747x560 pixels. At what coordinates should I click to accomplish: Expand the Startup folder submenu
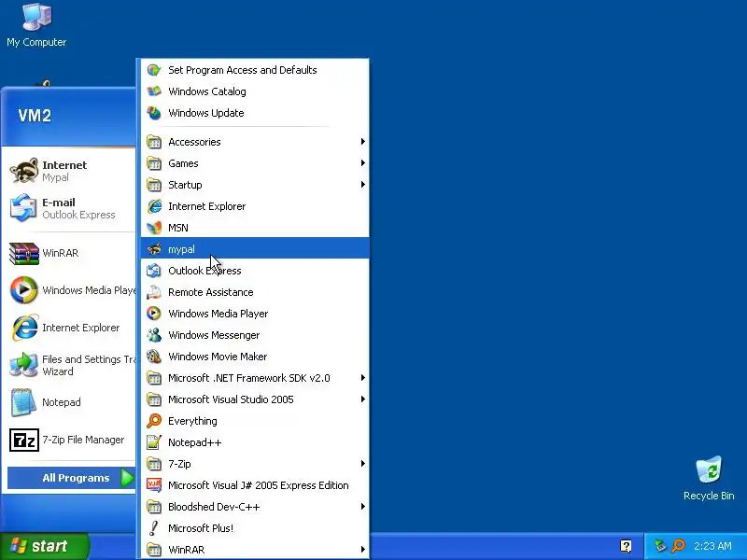pos(255,185)
